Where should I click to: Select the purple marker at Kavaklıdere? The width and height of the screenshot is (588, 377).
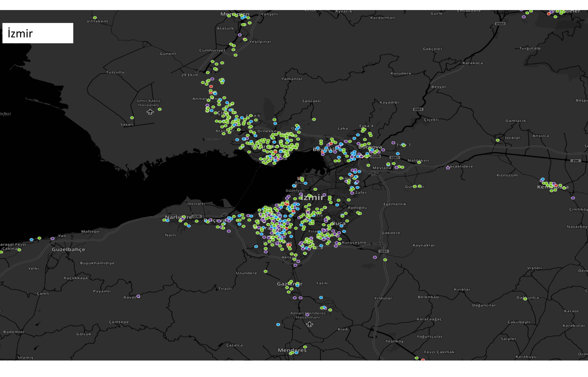tap(448, 168)
